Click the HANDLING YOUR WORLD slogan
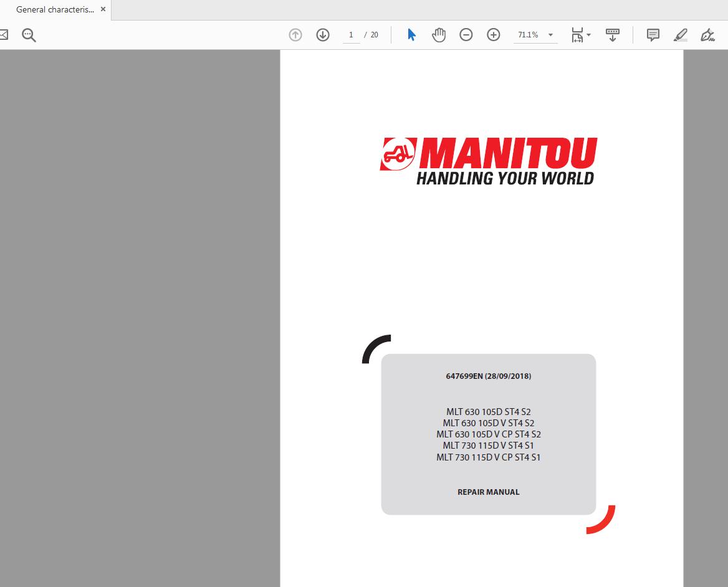728x587 pixels. click(x=505, y=178)
